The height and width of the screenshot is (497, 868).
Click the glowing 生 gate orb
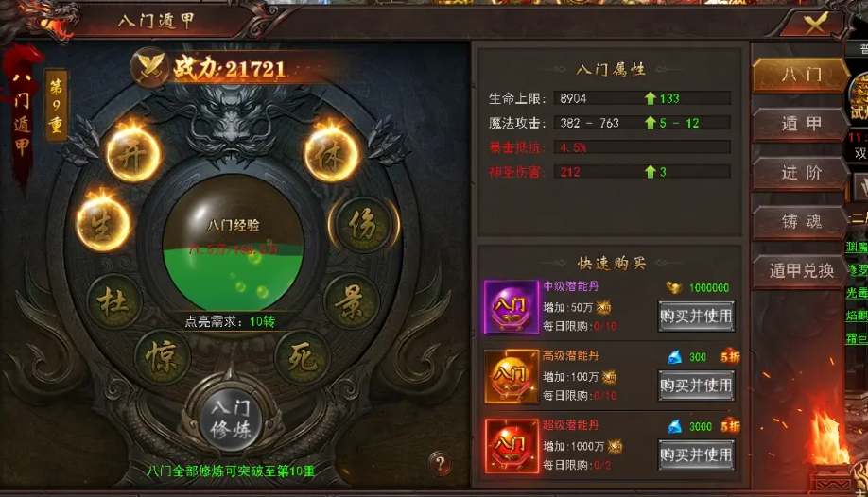(x=103, y=225)
